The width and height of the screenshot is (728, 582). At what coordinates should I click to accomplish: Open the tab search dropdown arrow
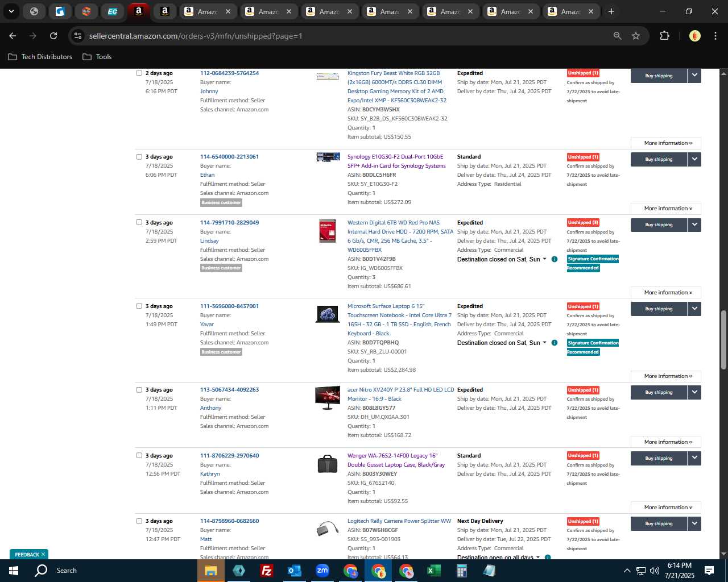tap(11, 11)
